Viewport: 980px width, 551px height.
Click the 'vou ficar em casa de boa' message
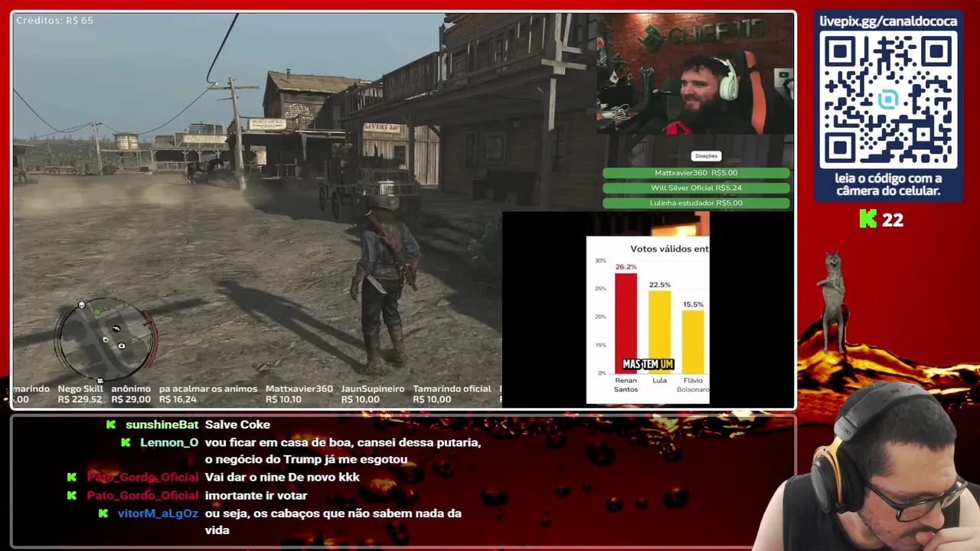343,452
